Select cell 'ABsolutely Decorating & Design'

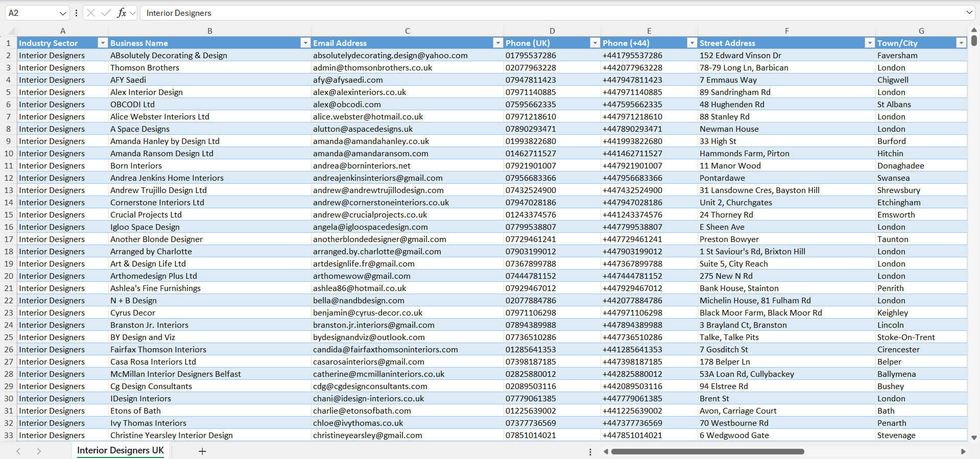pyautogui.click(x=210, y=55)
